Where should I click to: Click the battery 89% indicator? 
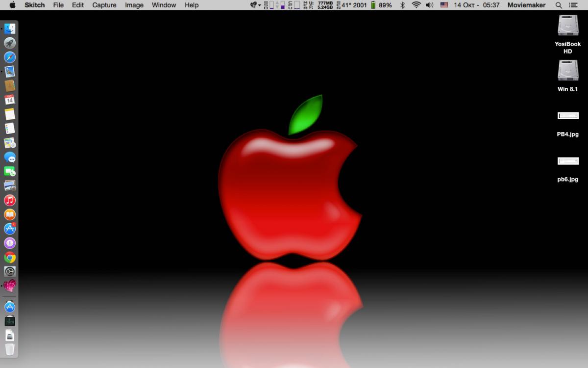[381, 5]
